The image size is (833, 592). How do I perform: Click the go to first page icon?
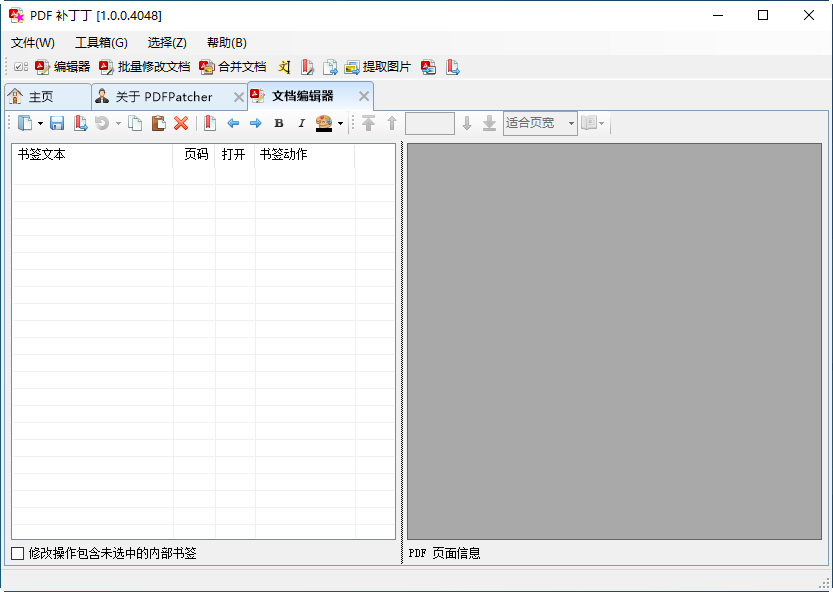tap(368, 123)
